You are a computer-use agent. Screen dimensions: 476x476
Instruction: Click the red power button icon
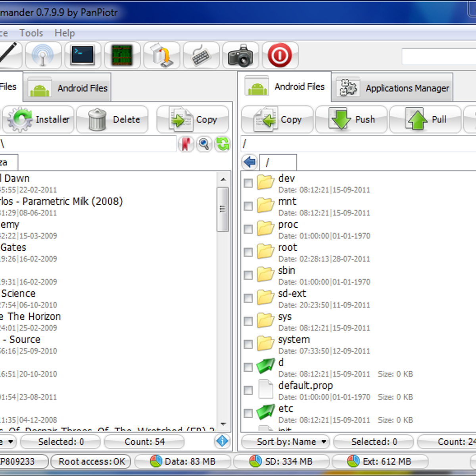(280, 56)
